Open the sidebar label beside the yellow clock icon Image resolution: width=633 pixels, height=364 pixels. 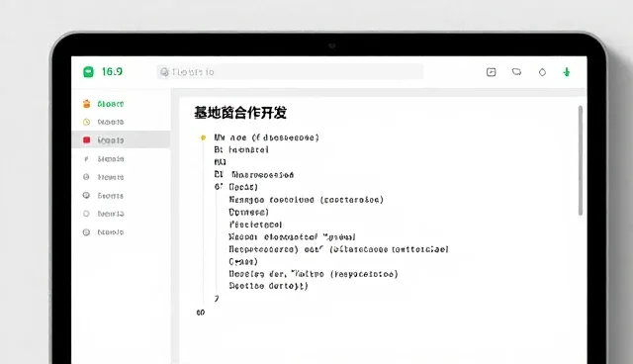[110, 122]
